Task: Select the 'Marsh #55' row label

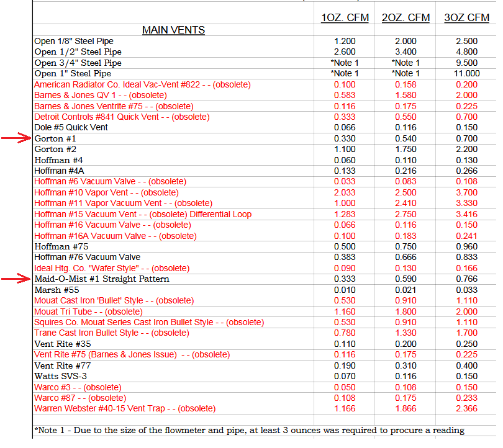Action: tap(57, 290)
